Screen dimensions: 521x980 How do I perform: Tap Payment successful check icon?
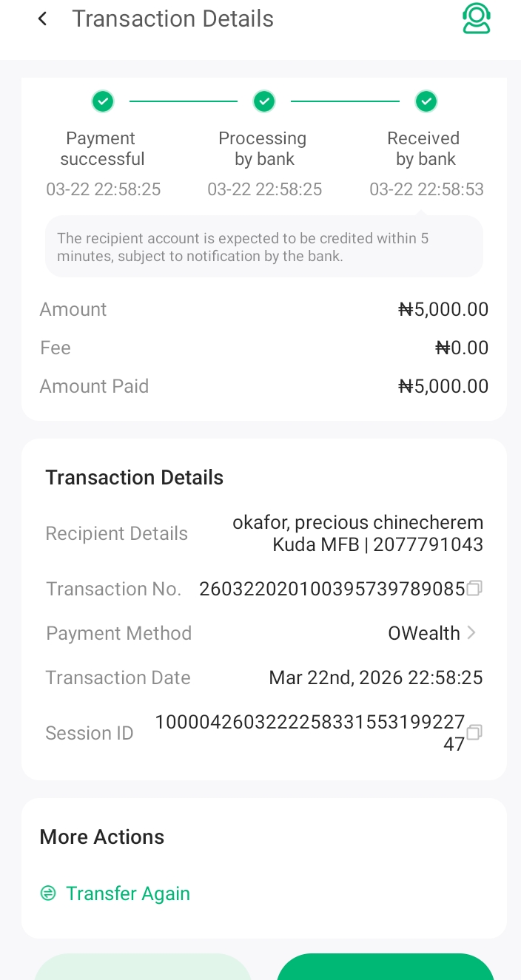[103, 101]
